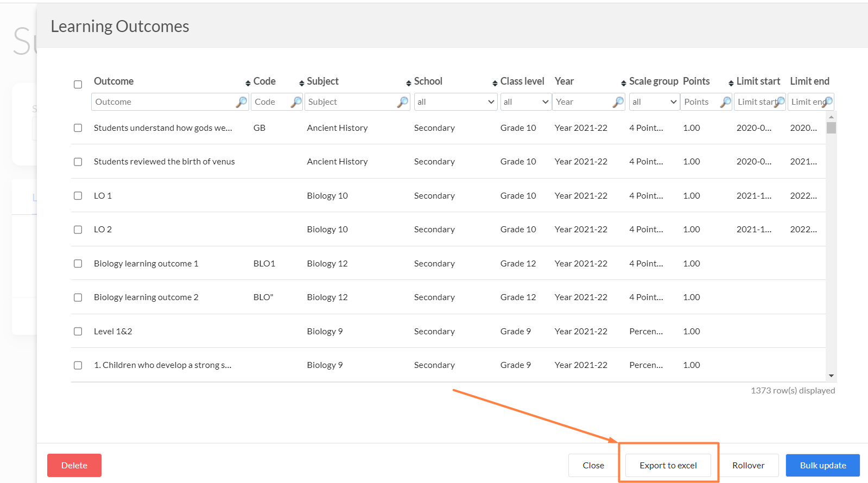
Task: Click magnifier icon in Limit start filter
Action: pyautogui.click(x=780, y=102)
